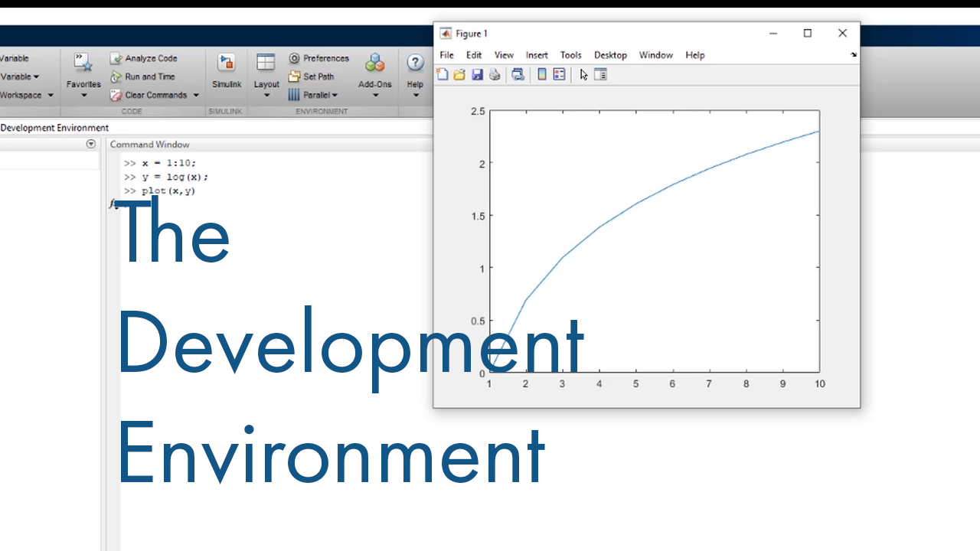Screen dimensions: 980x551
Task: Click the Clear Commands button
Action: tap(155, 95)
